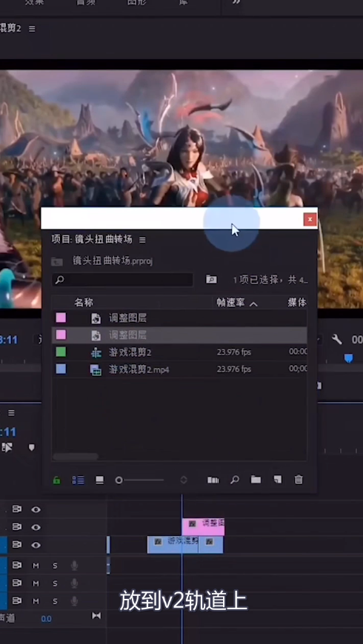Open the New Item icon menu

click(x=278, y=480)
